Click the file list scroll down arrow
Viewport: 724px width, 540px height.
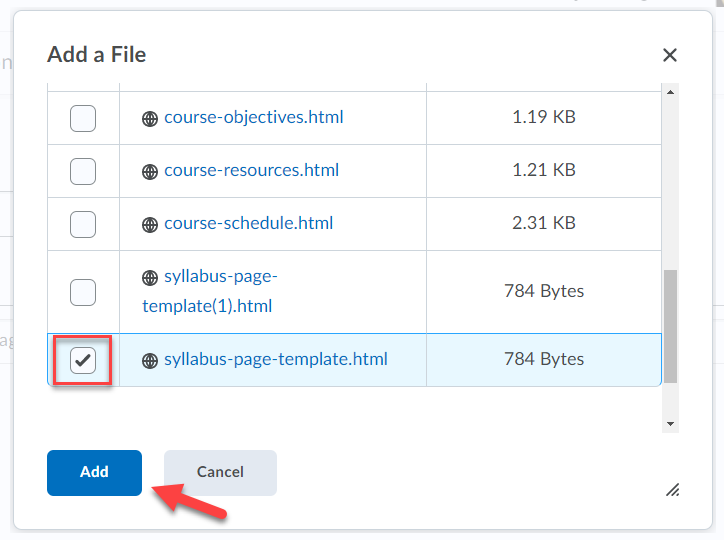tap(670, 424)
